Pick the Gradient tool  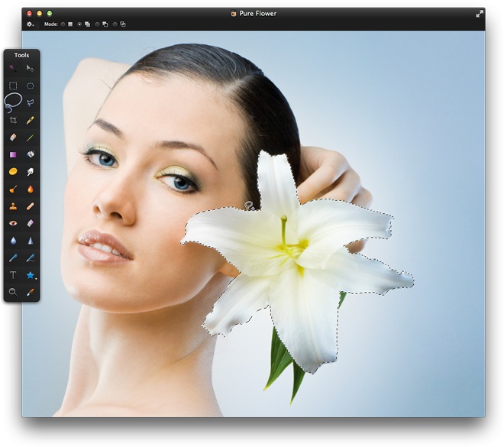13,154
